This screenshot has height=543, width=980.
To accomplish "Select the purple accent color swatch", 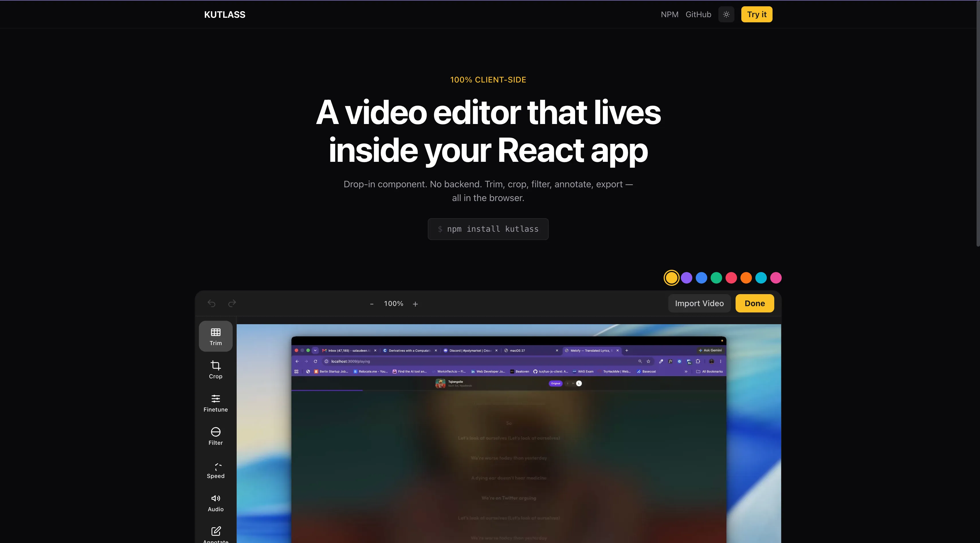I will point(687,278).
